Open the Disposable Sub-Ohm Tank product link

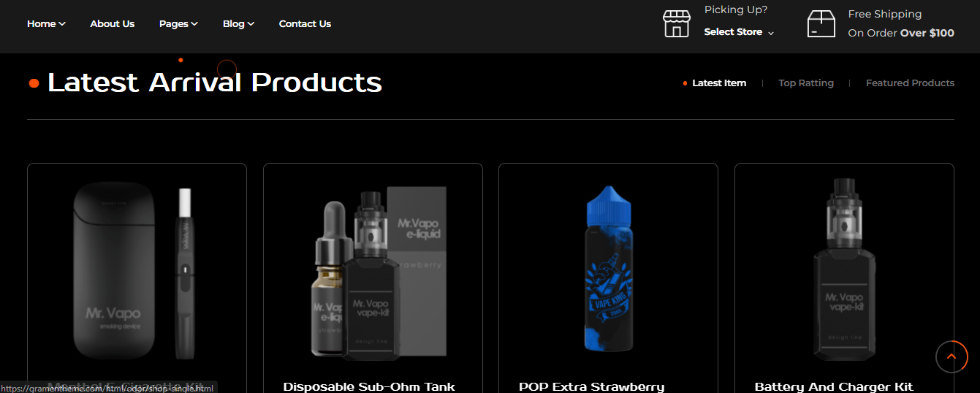[x=369, y=386]
